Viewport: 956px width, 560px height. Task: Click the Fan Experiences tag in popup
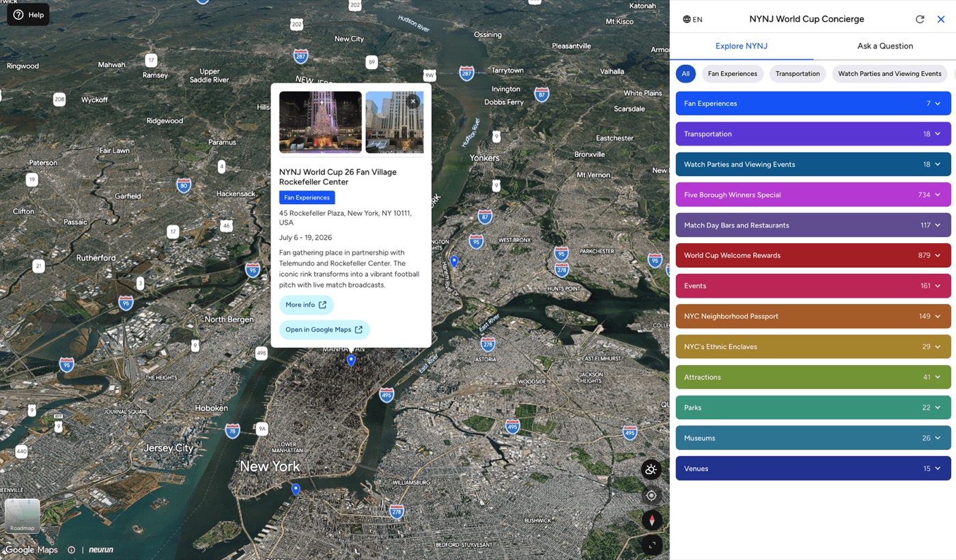coord(307,197)
